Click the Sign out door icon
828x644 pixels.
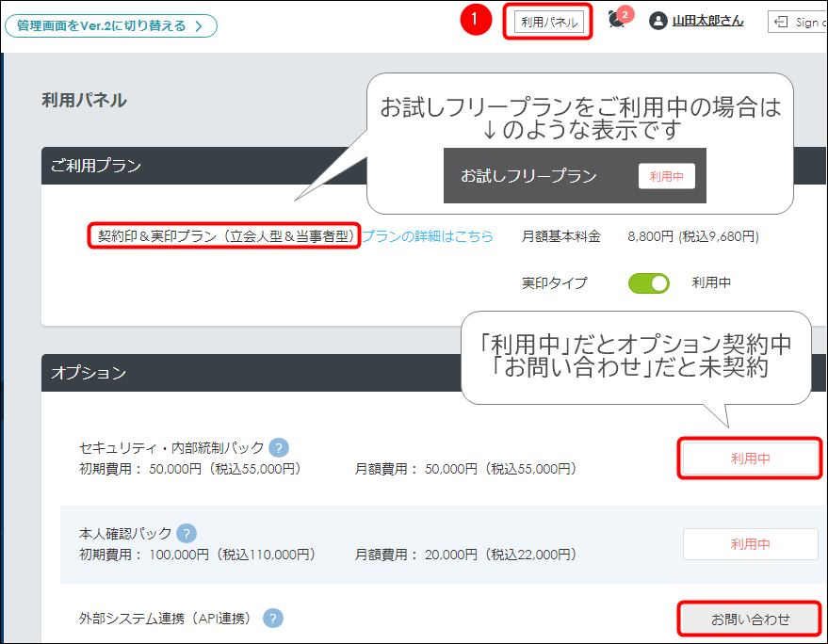click(x=780, y=22)
